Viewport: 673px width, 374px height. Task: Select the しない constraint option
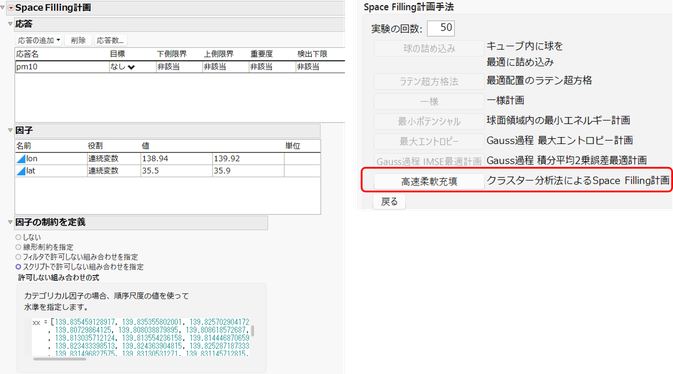coord(18,237)
